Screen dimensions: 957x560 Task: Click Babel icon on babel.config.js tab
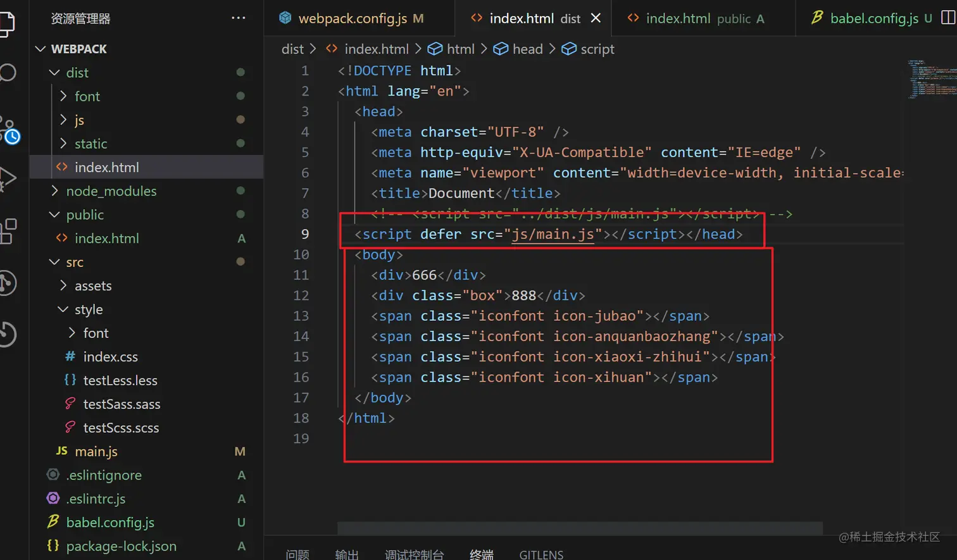pos(817,18)
